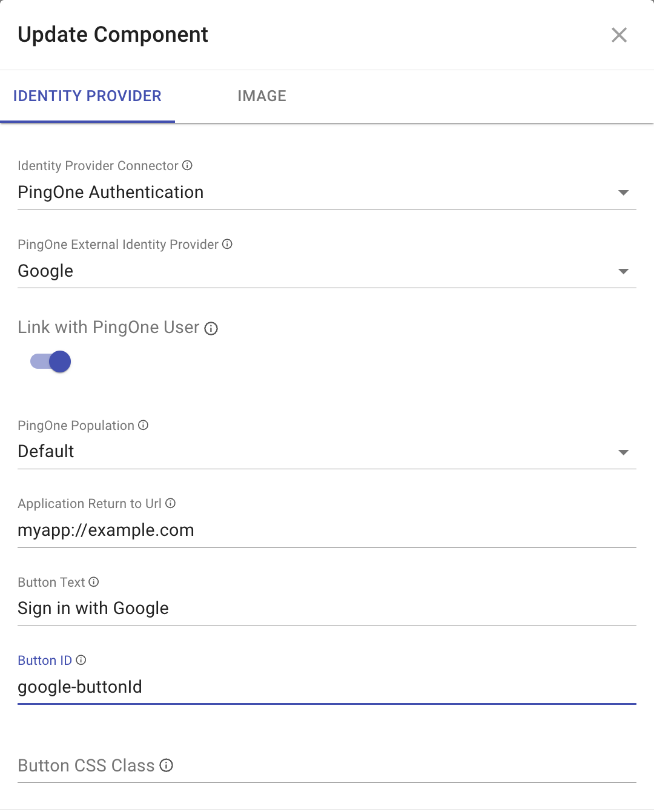
Task: Click info icon next to Identity Provider Connector
Action: pos(187,165)
